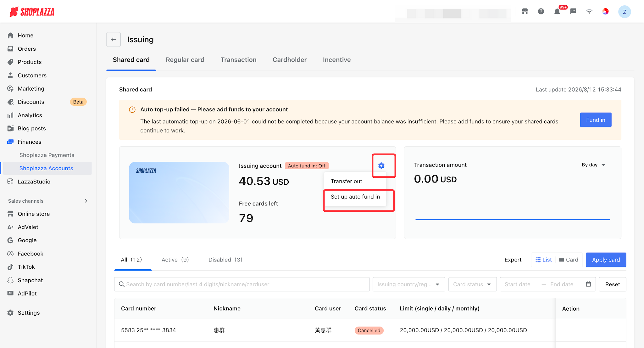Click the Shoplazza card image
The width and height of the screenshot is (644, 348).
coord(179,193)
